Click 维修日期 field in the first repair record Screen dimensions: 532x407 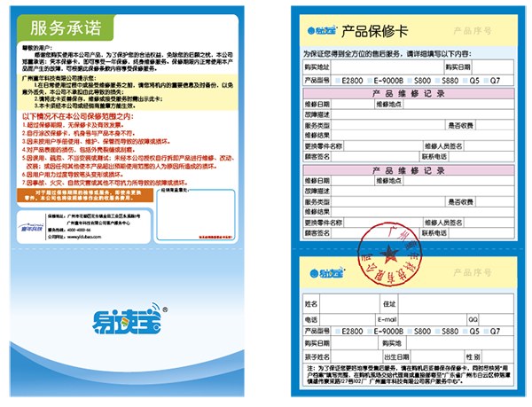(x=352, y=104)
